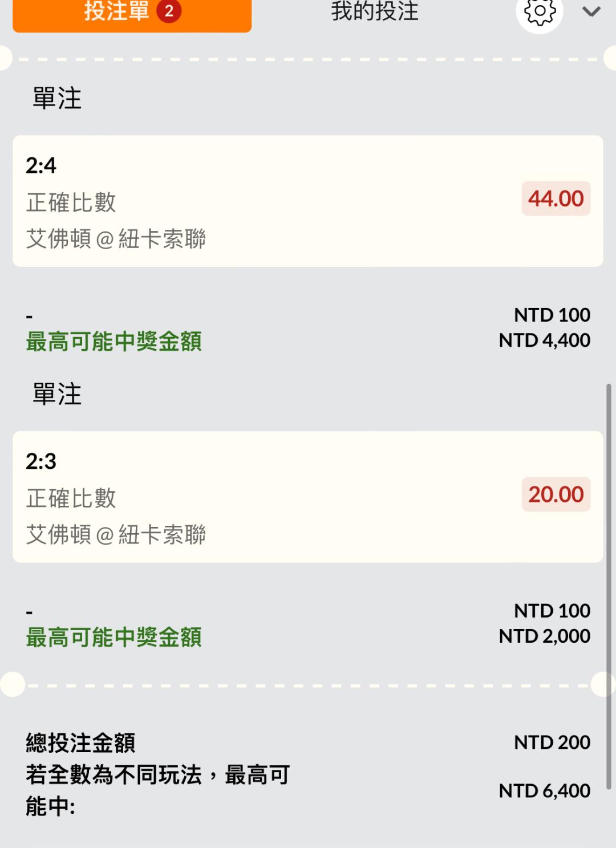This screenshot has width=616, height=848.
Task: Click the match name in the 2:4 card
Action: click(x=116, y=239)
